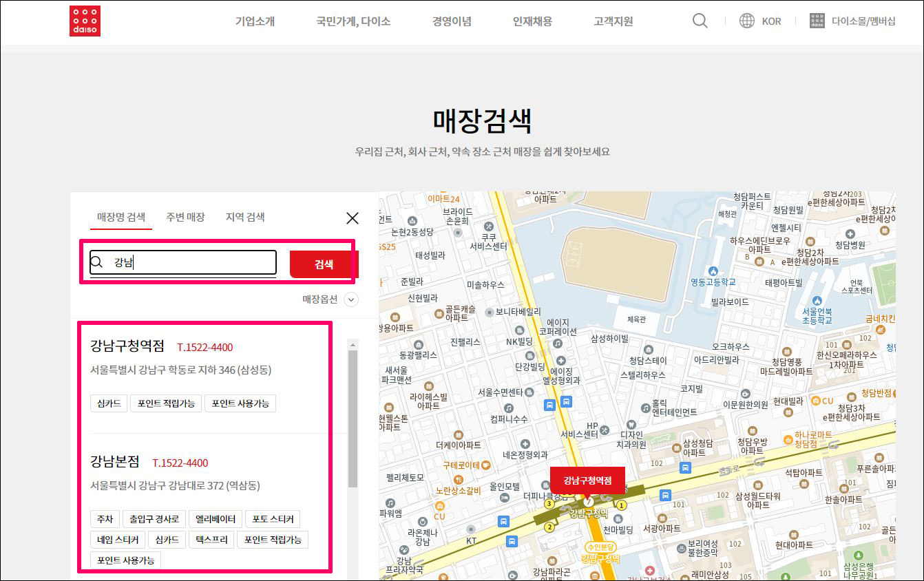Open 다이소몰/멤버십 link
This screenshot has width=924, height=581.
tap(863, 21)
